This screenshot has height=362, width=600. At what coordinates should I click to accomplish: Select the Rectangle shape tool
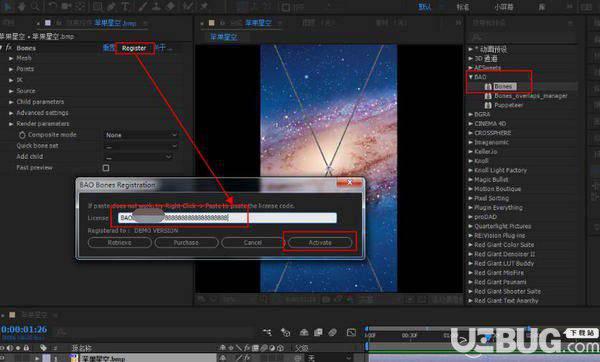tap(98, 6)
